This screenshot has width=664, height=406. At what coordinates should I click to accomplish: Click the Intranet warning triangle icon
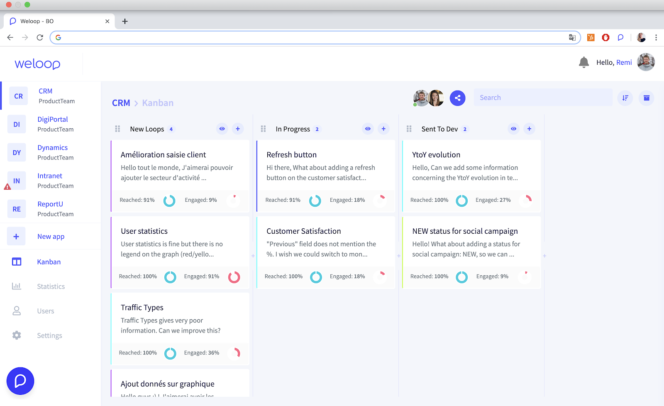pos(7,186)
